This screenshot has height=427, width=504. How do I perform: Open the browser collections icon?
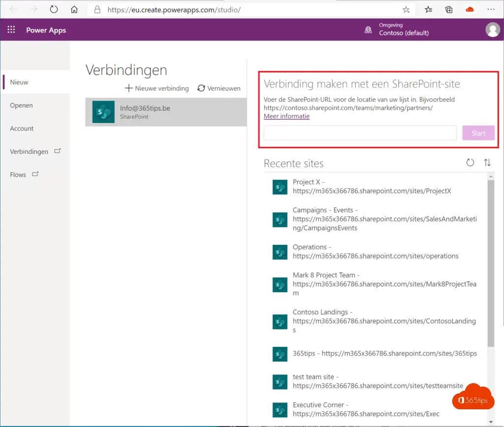[449, 9]
